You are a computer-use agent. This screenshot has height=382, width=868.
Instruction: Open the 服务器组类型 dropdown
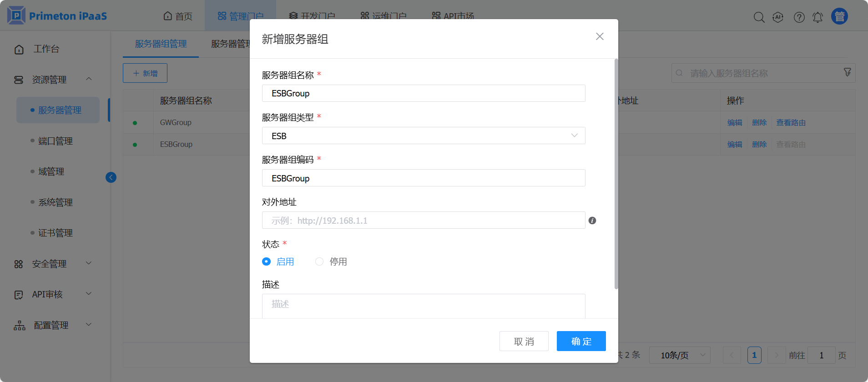(423, 136)
